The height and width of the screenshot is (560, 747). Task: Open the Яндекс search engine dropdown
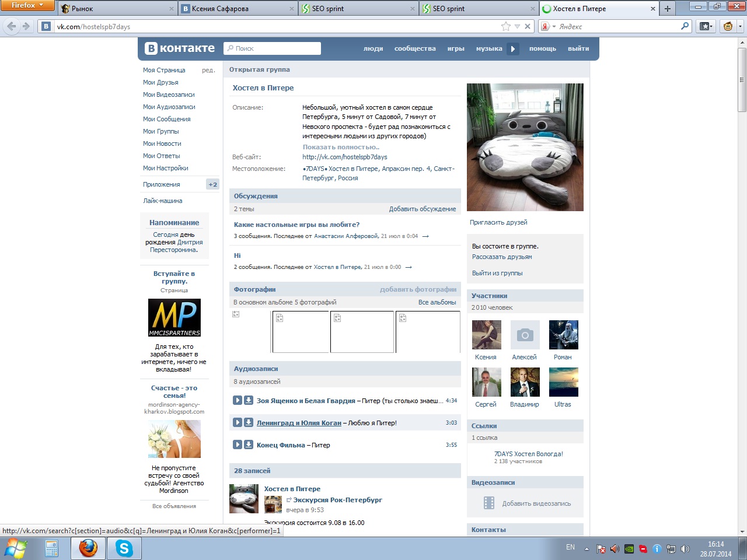[547, 26]
